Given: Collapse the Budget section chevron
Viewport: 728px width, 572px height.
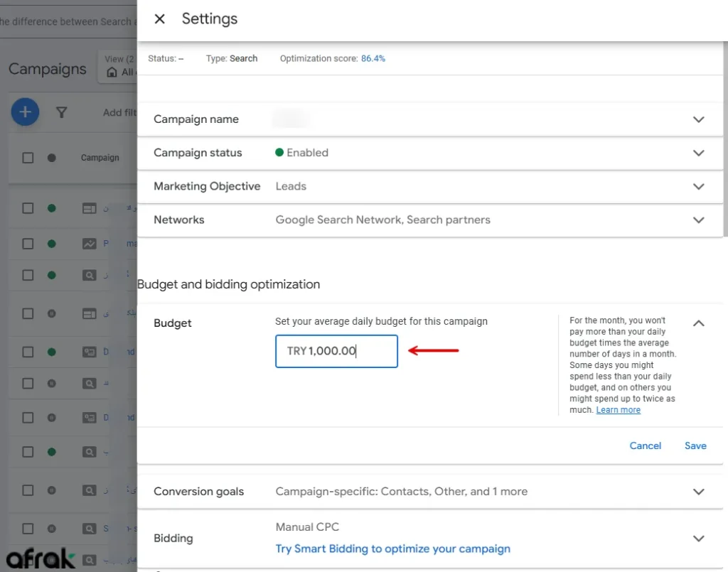Looking at the screenshot, I should point(698,323).
